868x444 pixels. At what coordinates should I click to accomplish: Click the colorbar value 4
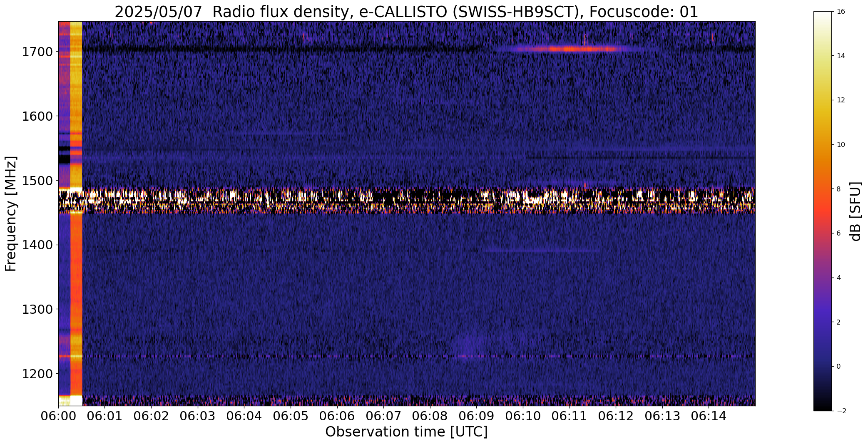(838, 278)
